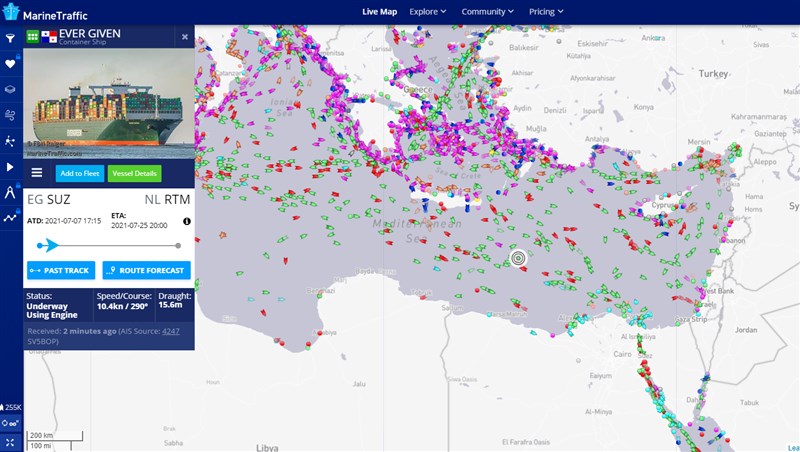
Task: Select the distance measuring compass tool
Action: pyautogui.click(x=10, y=192)
